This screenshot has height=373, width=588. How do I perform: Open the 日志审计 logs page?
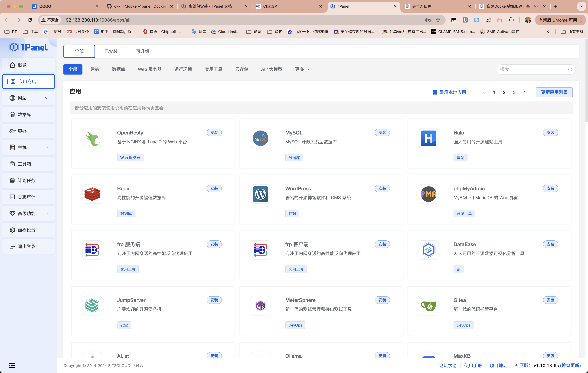28,197
